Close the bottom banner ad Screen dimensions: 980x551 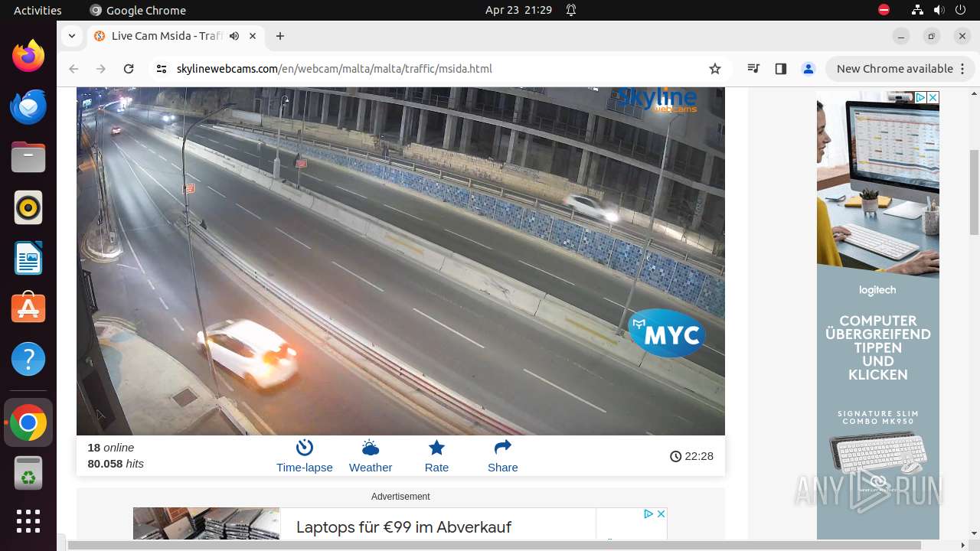click(661, 514)
